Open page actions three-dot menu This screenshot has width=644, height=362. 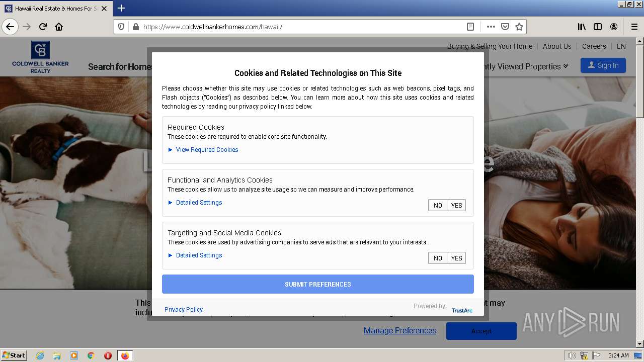(x=491, y=27)
